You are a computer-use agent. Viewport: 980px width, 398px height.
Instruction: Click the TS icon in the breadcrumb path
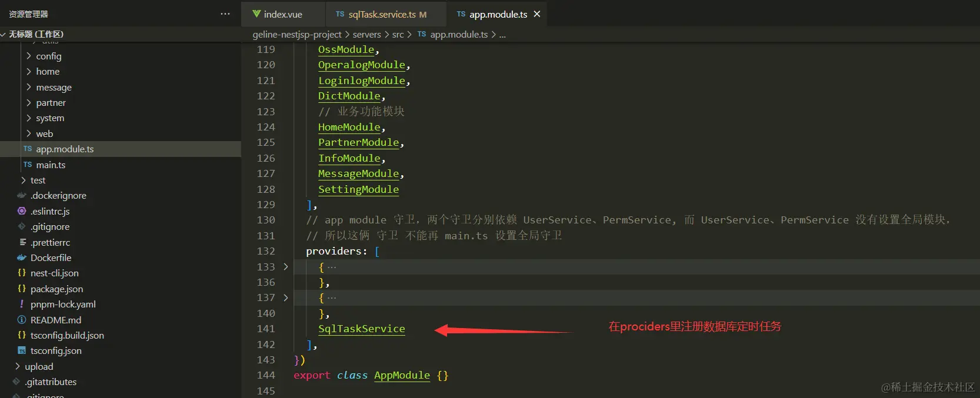click(x=422, y=35)
